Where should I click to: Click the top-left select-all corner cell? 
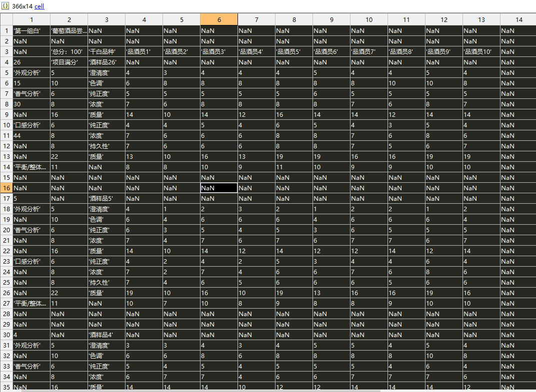pos(6,19)
